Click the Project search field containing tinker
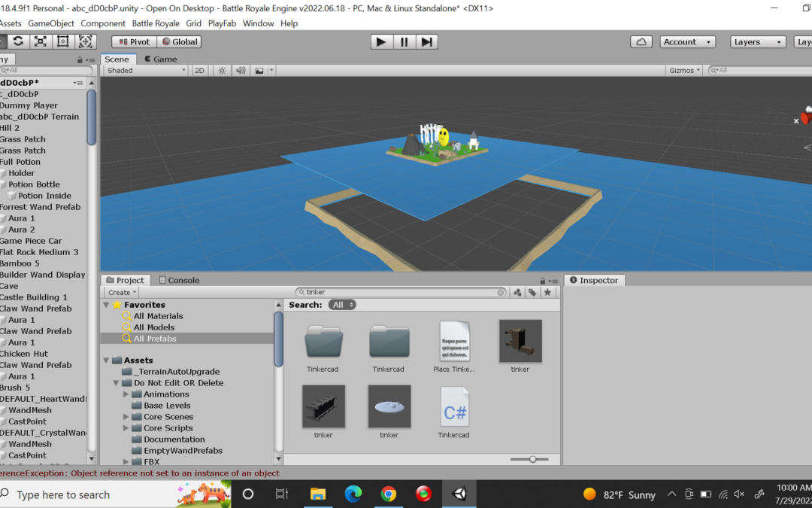812x508 pixels. pyautogui.click(x=400, y=292)
